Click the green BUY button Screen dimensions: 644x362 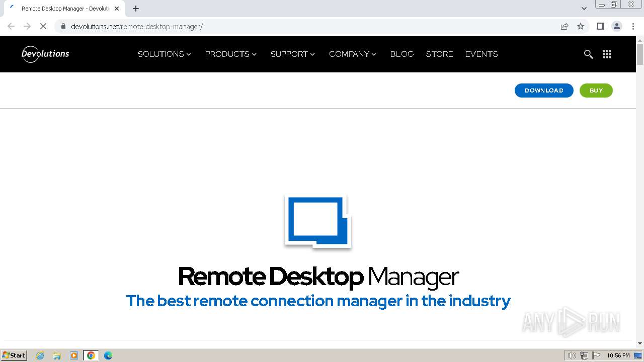click(x=596, y=90)
